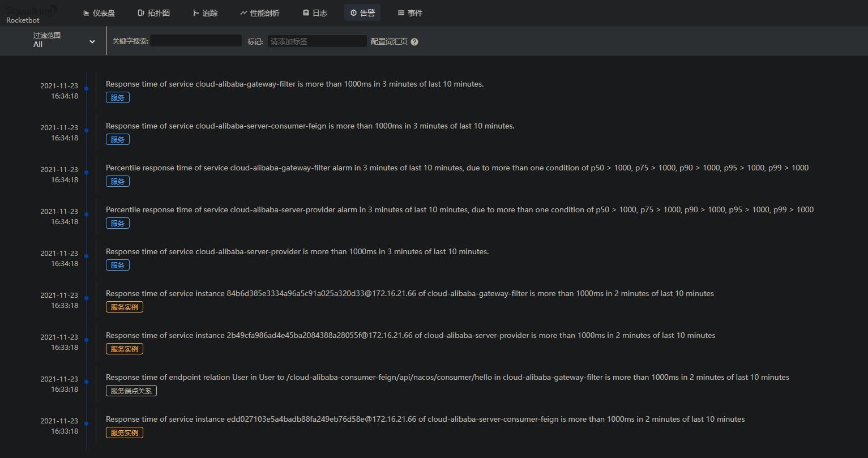Click 服务 tag under gateway-filter response time alarm
The width and height of the screenshot is (868, 458).
(x=118, y=97)
